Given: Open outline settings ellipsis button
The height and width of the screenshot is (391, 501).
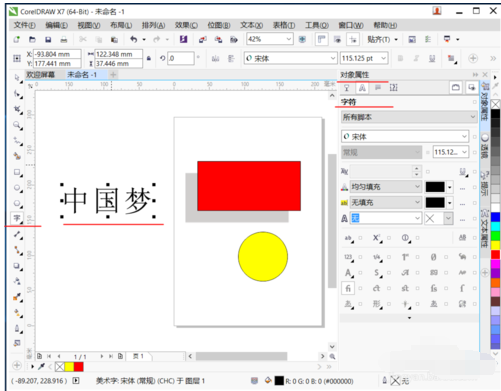Looking at the screenshot, I should pos(462,219).
